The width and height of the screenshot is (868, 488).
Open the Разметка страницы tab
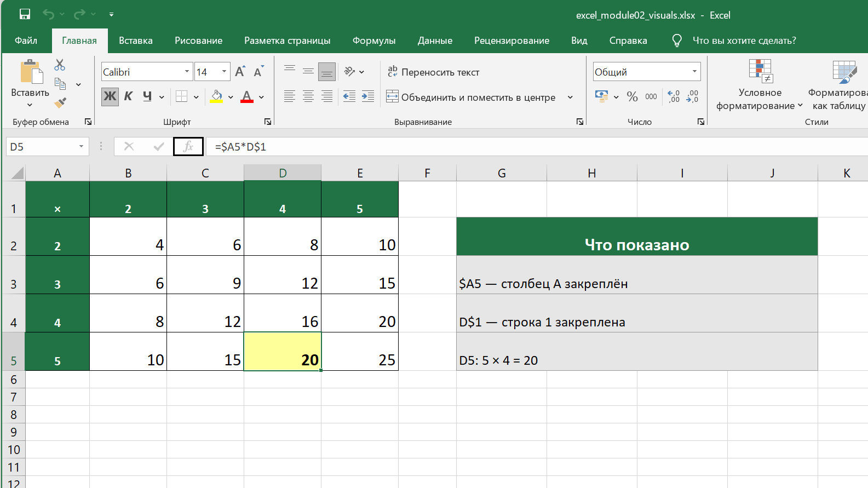(288, 41)
